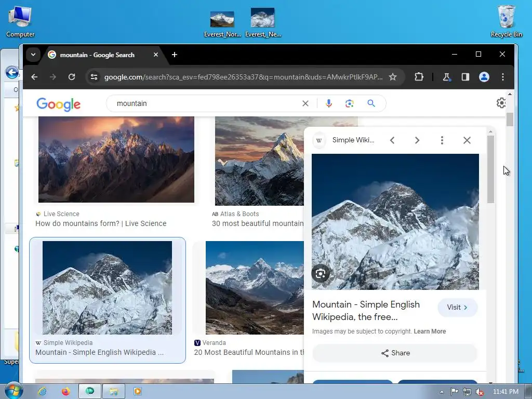Reload the Google search page
The width and height of the screenshot is (532, 399).
click(x=72, y=77)
